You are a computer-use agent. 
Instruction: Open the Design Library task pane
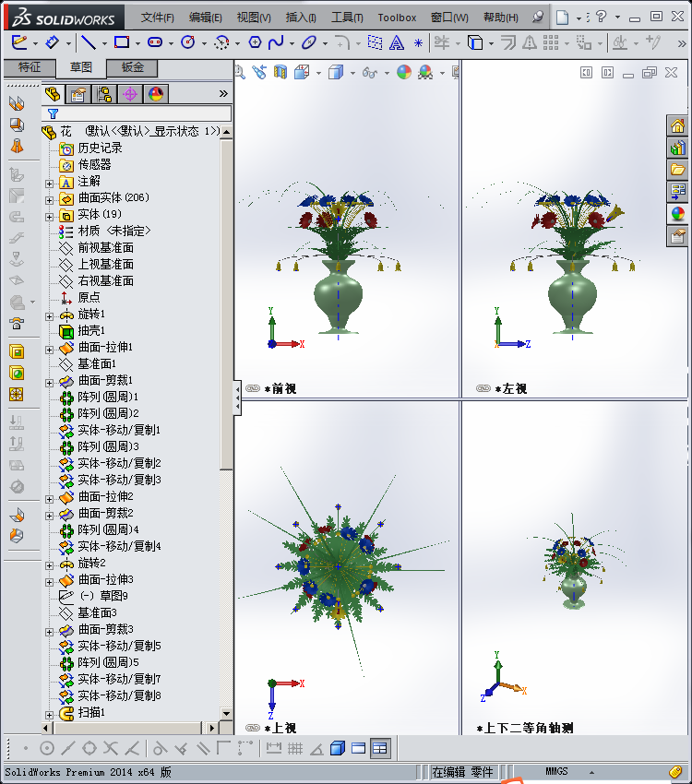coord(678,148)
